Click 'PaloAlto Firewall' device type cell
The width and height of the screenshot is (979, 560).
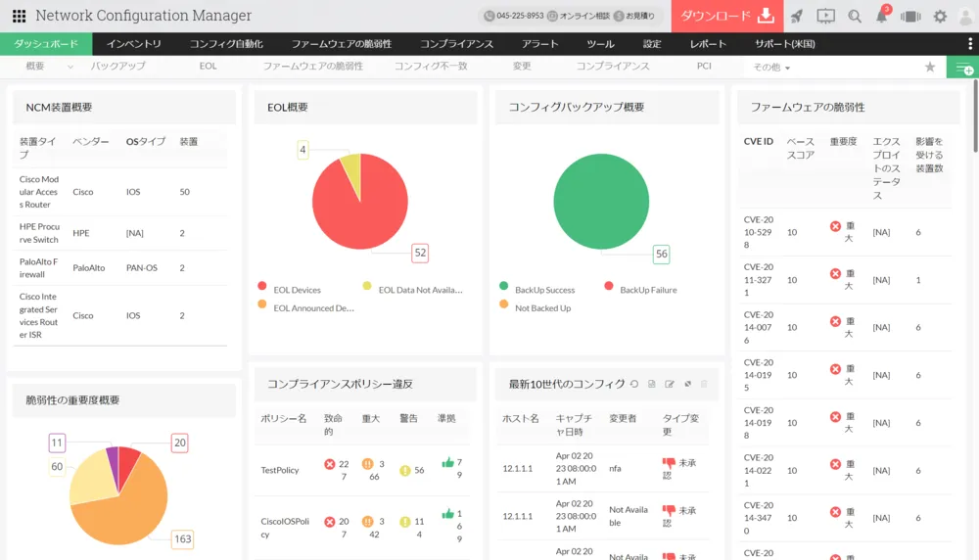coord(38,268)
